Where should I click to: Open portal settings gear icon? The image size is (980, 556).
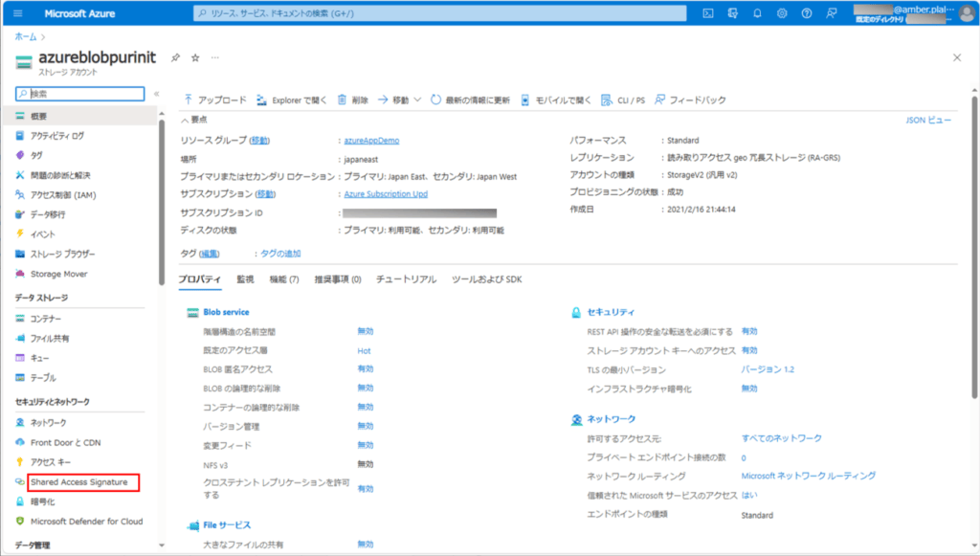(782, 13)
